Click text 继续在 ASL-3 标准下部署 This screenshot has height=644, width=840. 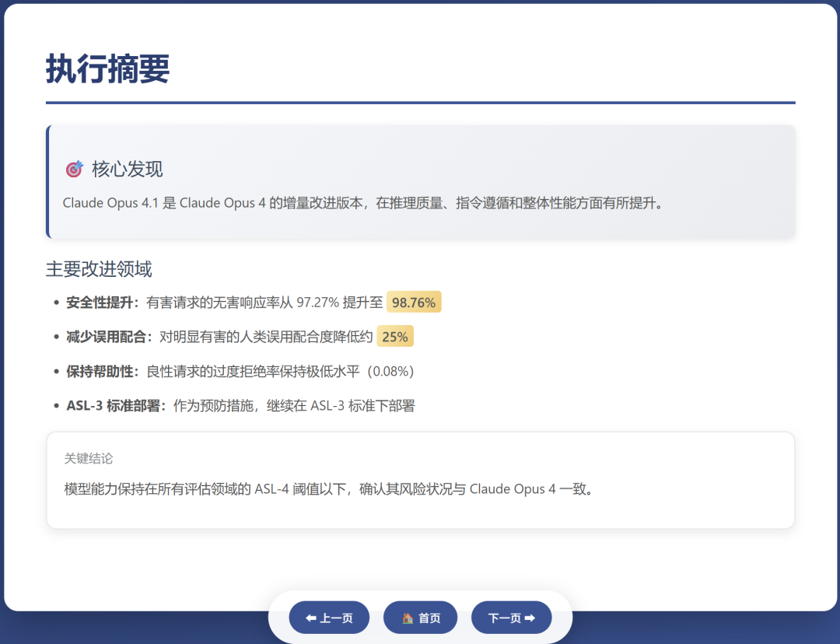click(x=341, y=405)
